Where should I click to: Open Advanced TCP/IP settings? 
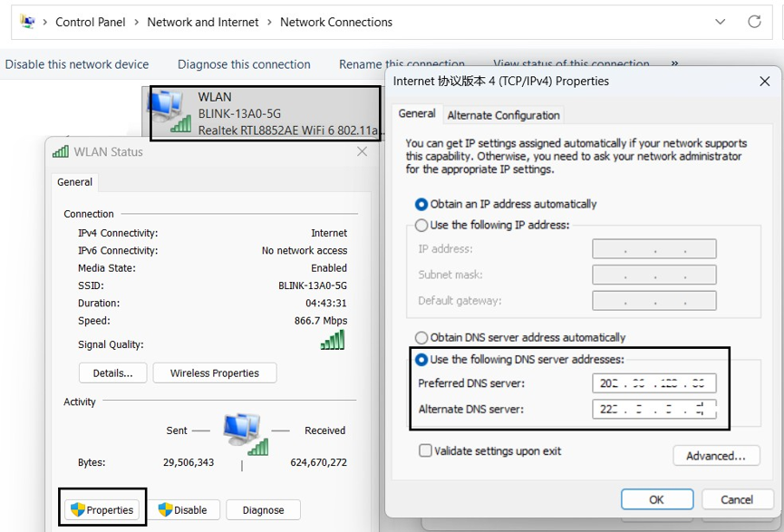click(716, 456)
